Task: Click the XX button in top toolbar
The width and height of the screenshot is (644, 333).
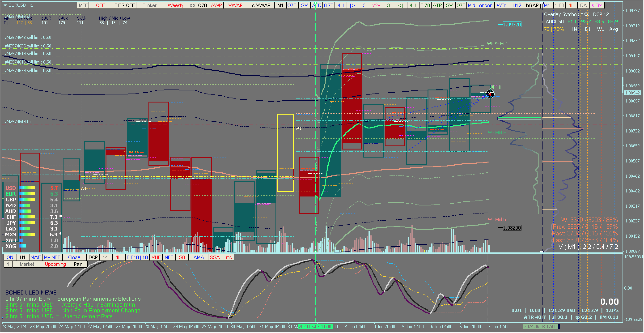Action: [x=192, y=5]
